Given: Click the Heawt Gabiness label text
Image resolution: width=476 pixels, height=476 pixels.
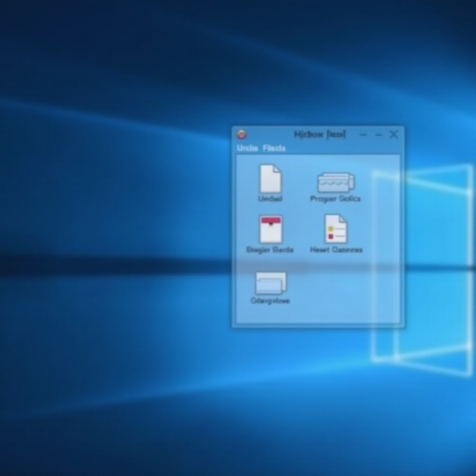Looking at the screenshot, I should tap(336, 250).
